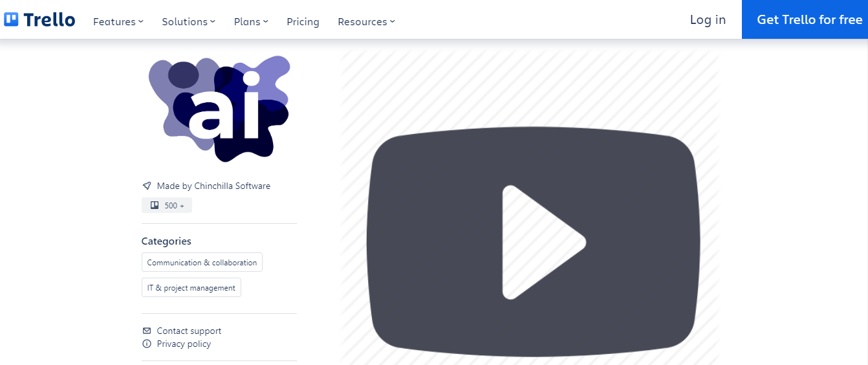Go to the Pricing page

pyautogui.click(x=303, y=21)
